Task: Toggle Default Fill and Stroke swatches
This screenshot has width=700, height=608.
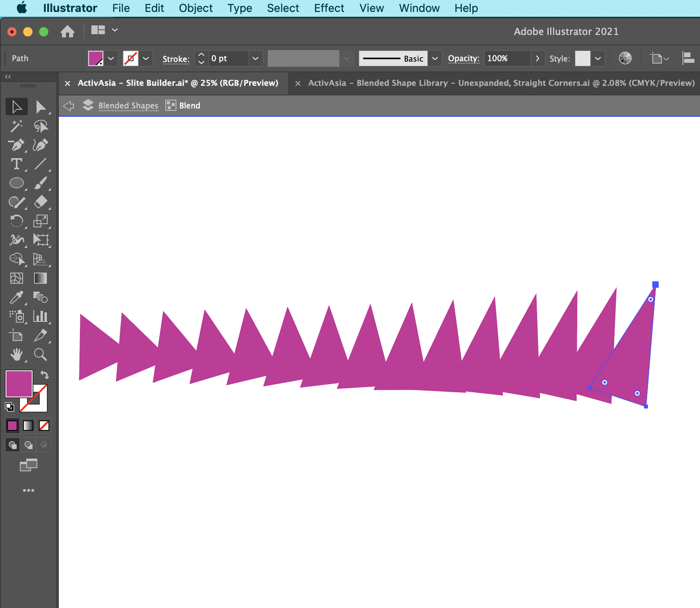Action: (10, 407)
